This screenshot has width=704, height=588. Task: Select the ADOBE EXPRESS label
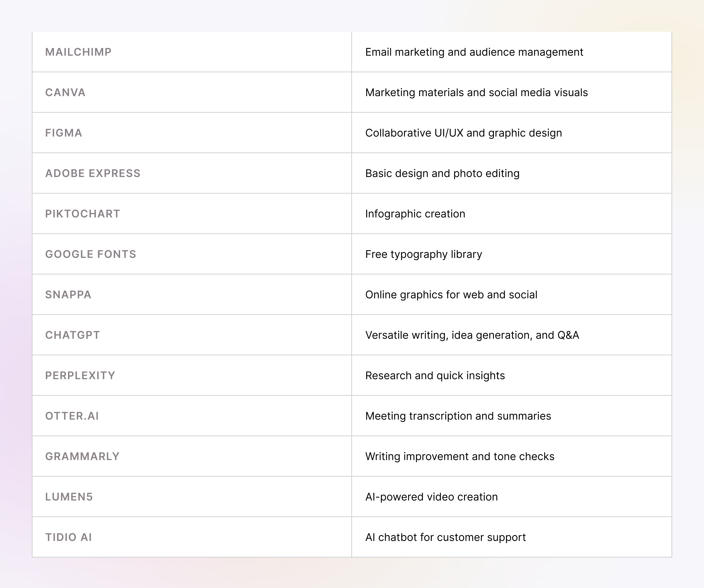pyautogui.click(x=93, y=173)
